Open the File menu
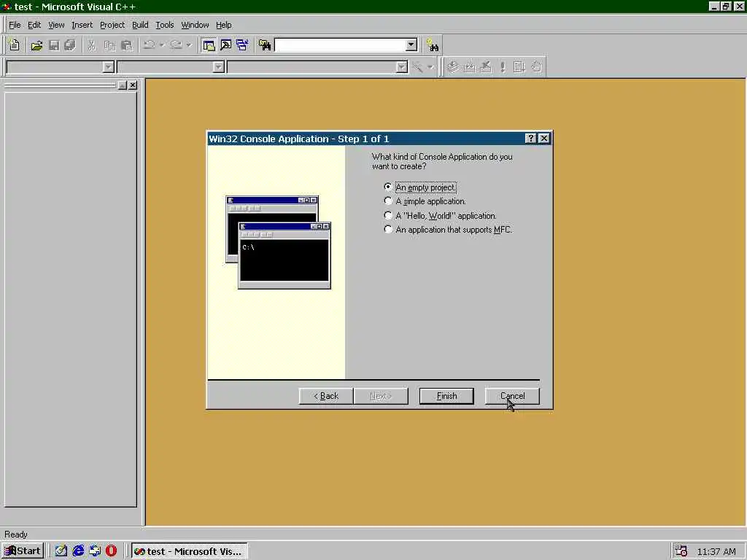Viewport: 747px width, 560px height. 15,25
